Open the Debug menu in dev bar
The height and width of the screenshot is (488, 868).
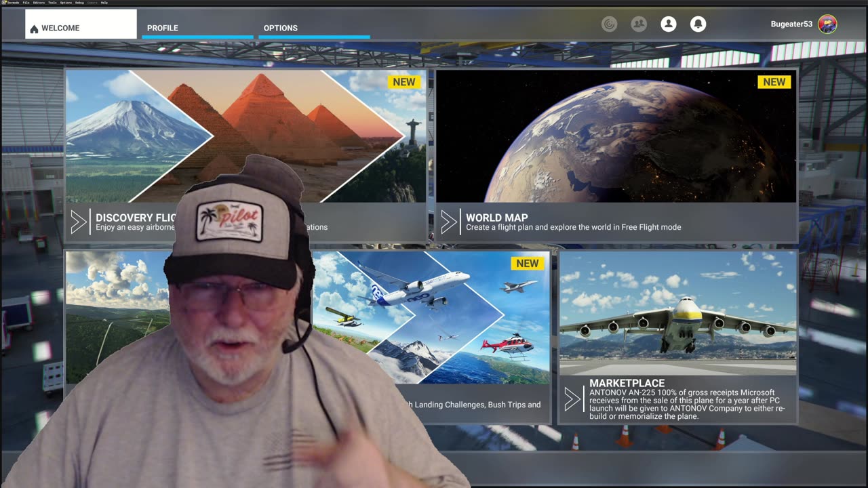click(80, 3)
